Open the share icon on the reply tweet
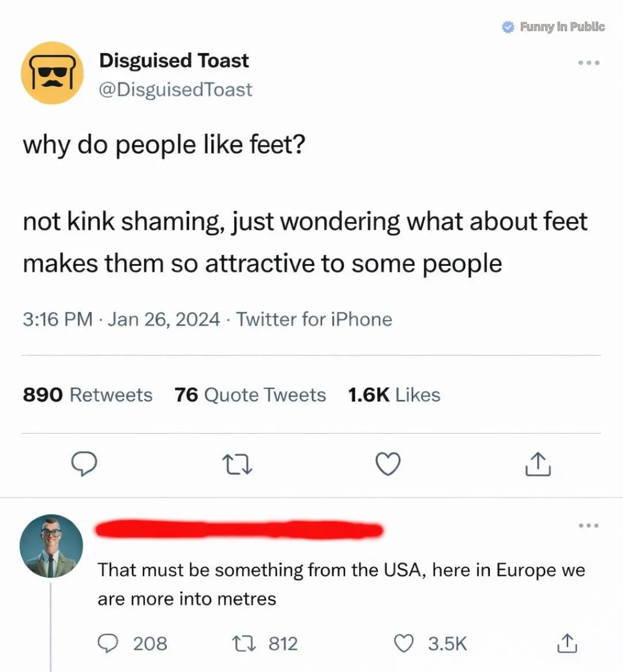The image size is (623, 672). (568, 642)
